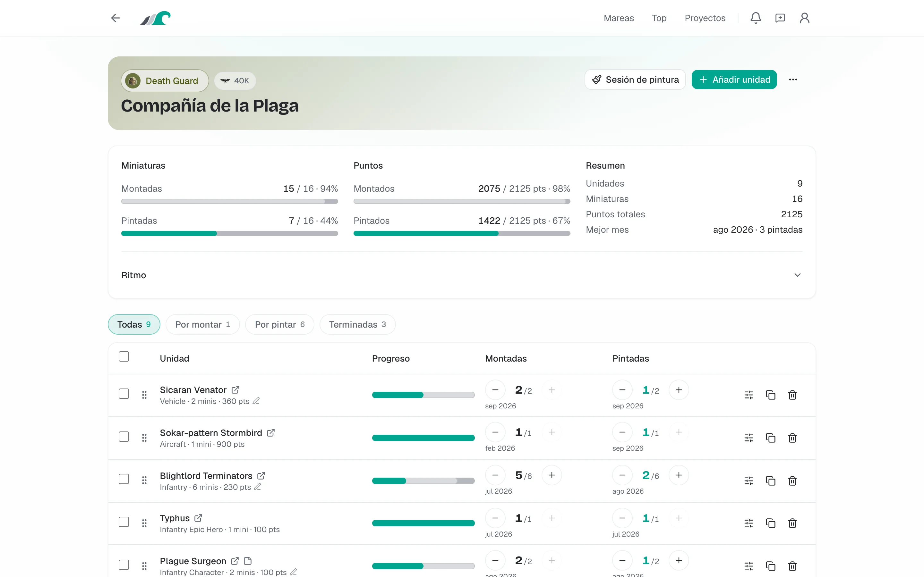Open the Death Guard faction selector
Viewport: 924px width, 577px height.
pos(165,80)
